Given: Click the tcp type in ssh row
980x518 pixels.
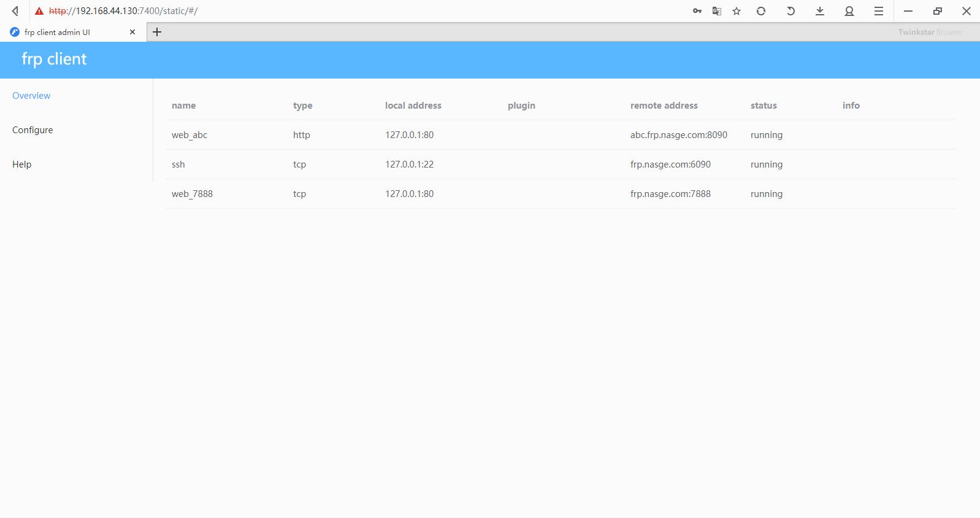Looking at the screenshot, I should [x=299, y=164].
